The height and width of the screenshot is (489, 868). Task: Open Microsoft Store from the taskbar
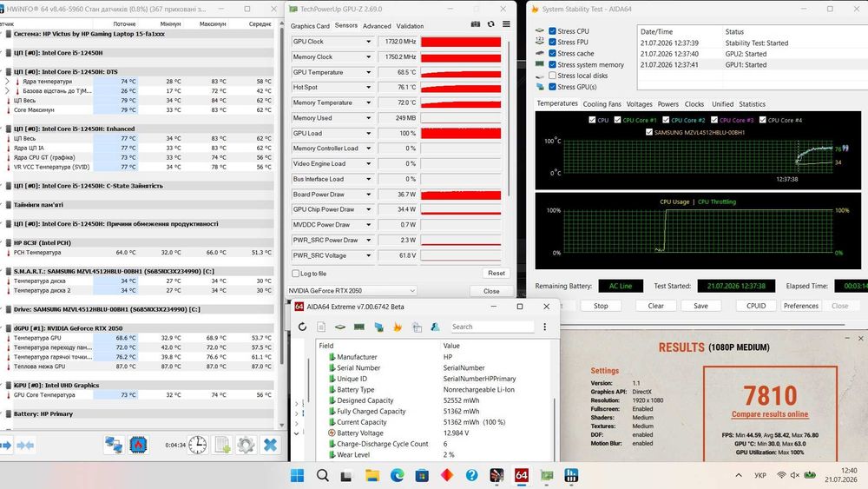tap(422, 475)
